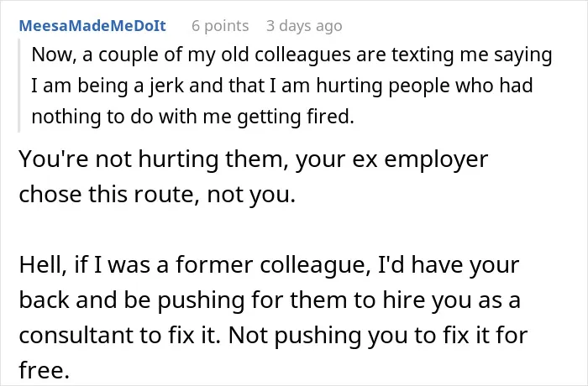Click the quoted line starting with Now, a couple
Image resolution: width=588 pixels, height=386 pixels.
[x=291, y=55]
